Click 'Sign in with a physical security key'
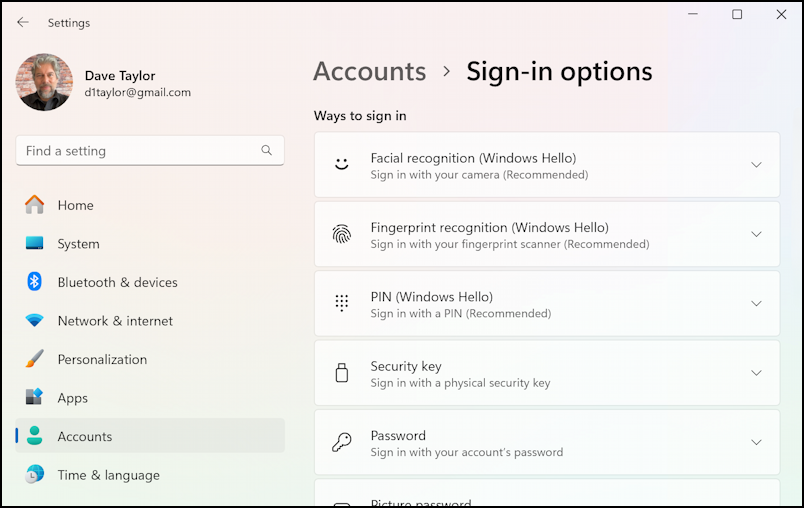The height and width of the screenshot is (508, 804). (460, 383)
